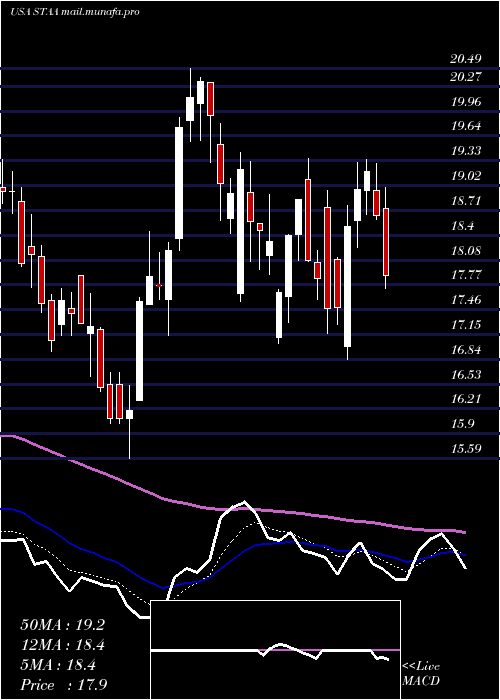Click the '5MA : 18.4' readout
500x700 pixels.
click(x=58, y=665)
